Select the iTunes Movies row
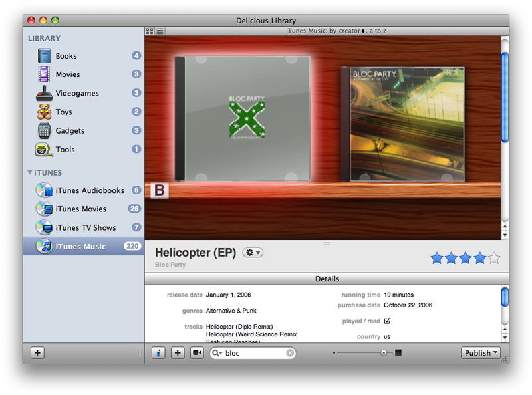This screenshot has height=395, width=532. [84, 209]
